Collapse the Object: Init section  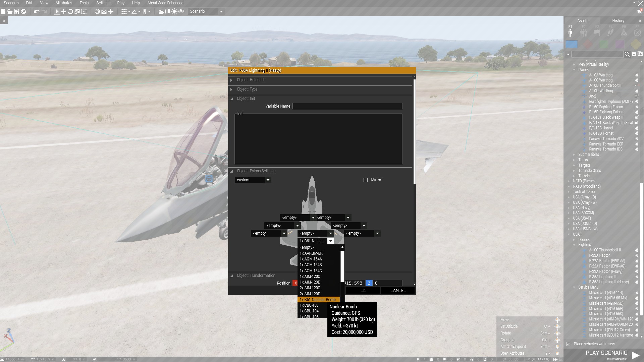tap(231, 99)
